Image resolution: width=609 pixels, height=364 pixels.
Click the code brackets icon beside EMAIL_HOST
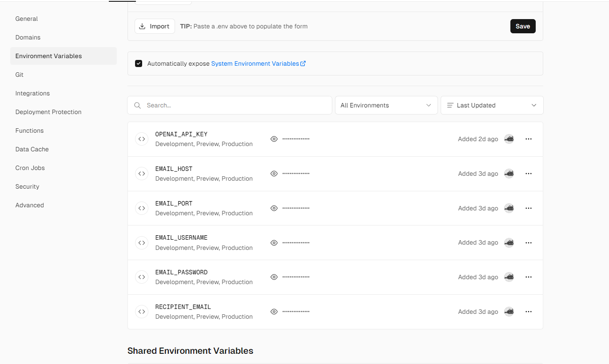pyautogui.click(x=142, y=174)
